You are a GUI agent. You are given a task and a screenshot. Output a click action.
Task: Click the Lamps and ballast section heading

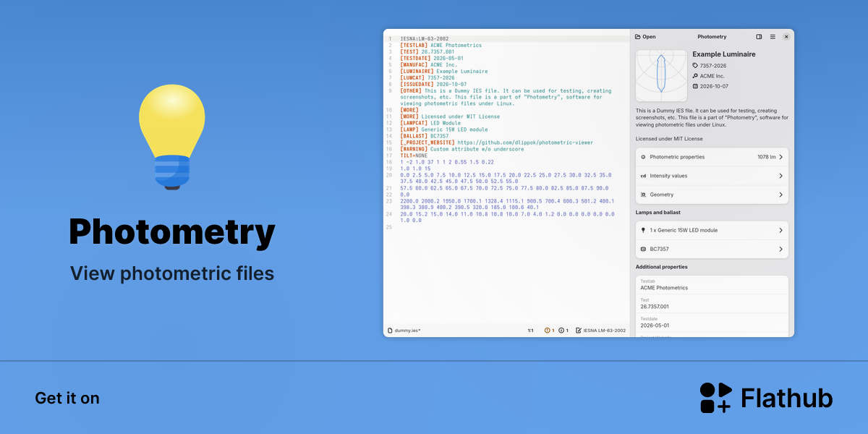(x=658, y=213)
